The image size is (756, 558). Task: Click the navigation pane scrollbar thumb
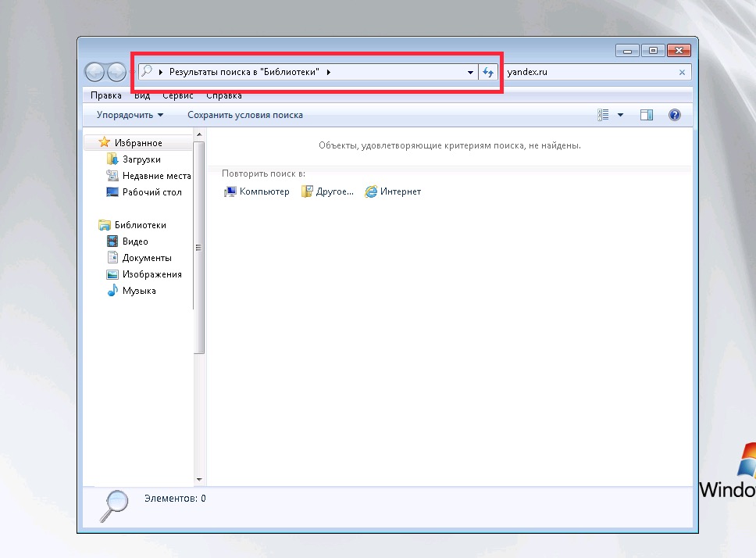(199, 248)
